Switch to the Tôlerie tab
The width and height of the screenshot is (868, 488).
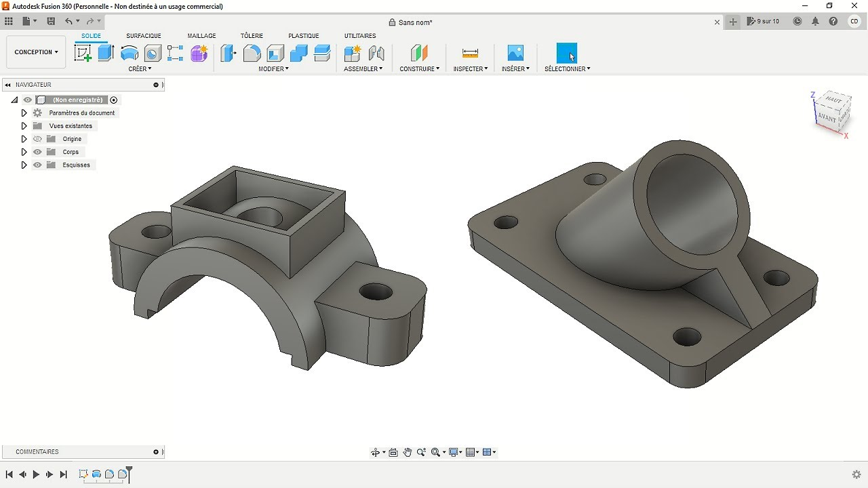tap(252, 35)
